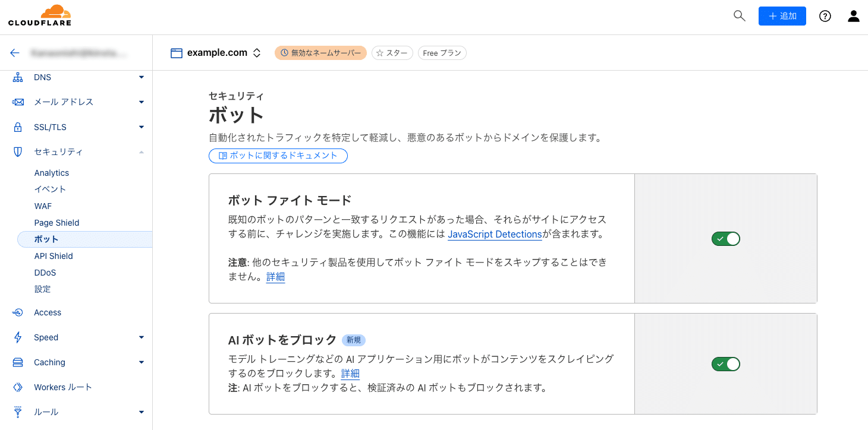This screenshot has width=868, height=430.
Task: Disable the ボット ファイト モード toggle
Action: tap(725, 238)
